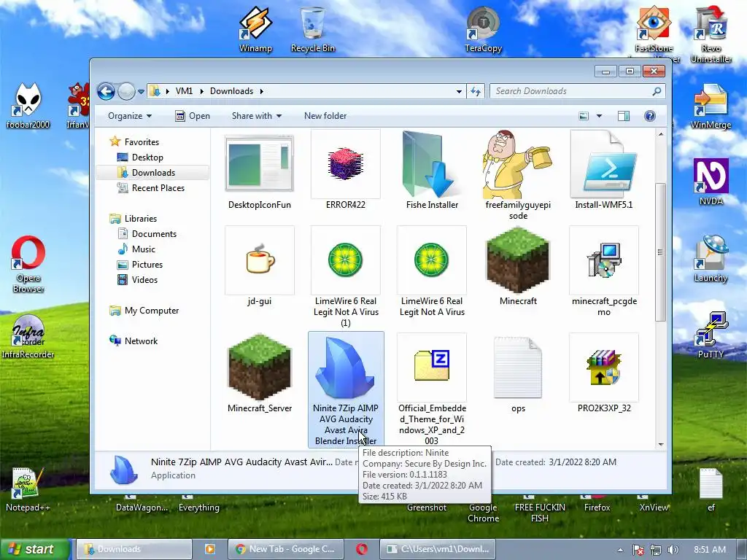Click the Open toolbar button
Viewport: 747px width, 560px height.
point(193,116)
